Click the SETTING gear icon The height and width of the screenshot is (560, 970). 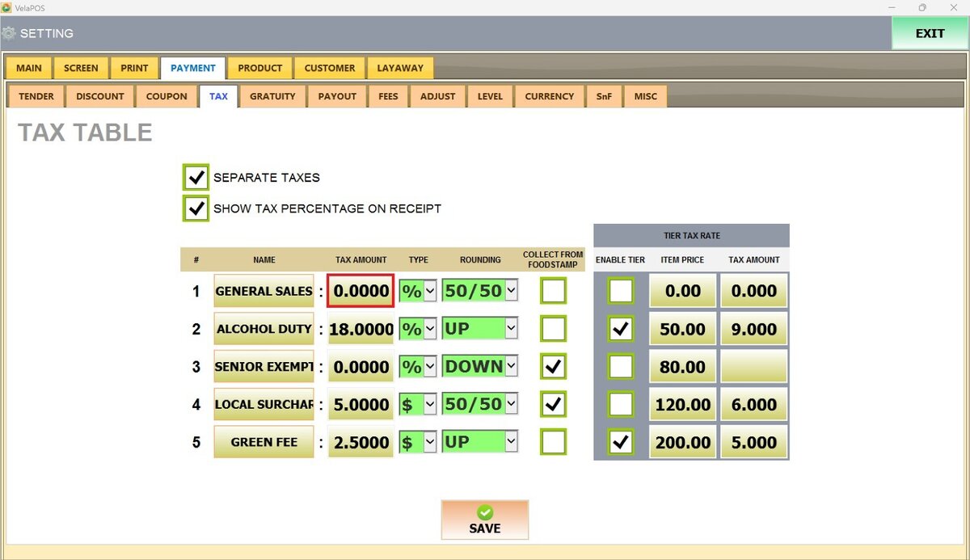(9, 34)
